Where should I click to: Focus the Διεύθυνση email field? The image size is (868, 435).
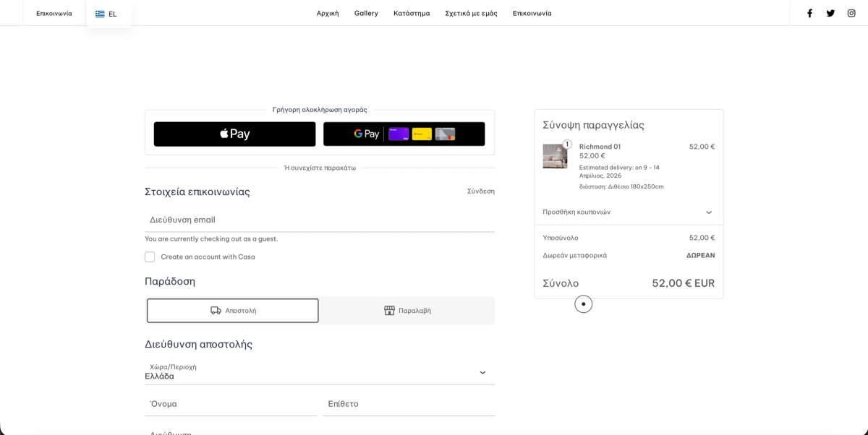click(320, 220)
